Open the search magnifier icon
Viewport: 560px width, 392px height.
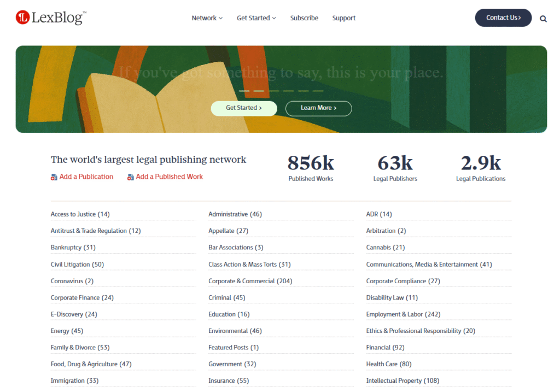click(x=543, y=19)
